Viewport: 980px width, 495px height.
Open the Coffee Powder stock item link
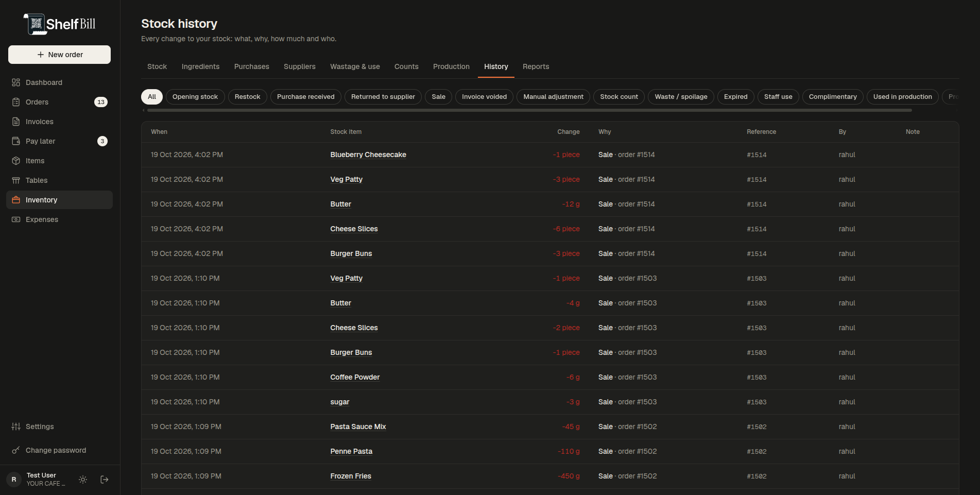point(355,377)
